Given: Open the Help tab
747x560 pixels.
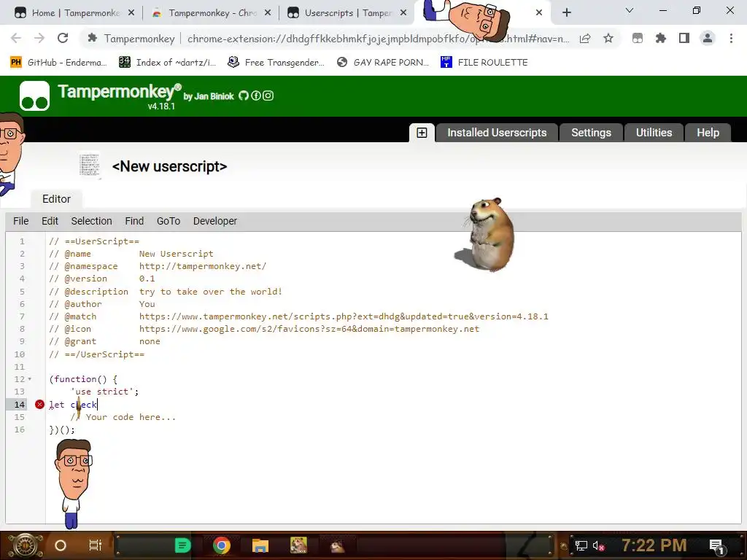Looking at the screenshot, I should pos(708,133).
